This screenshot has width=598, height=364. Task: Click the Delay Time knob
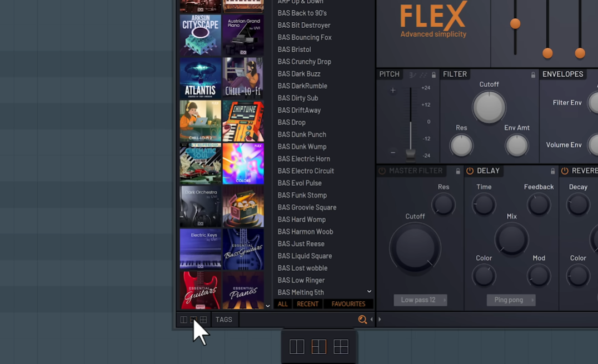click(x=484, y=204)
